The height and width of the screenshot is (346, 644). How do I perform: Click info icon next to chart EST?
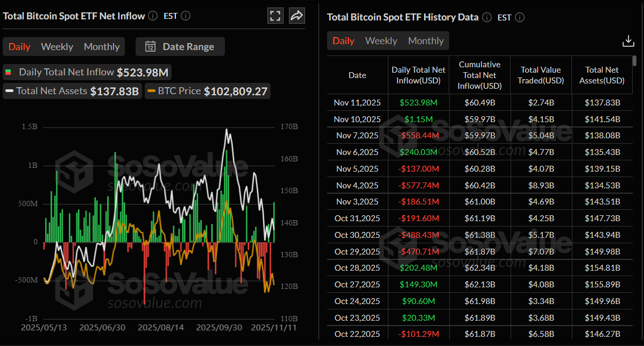pos(186,16)
